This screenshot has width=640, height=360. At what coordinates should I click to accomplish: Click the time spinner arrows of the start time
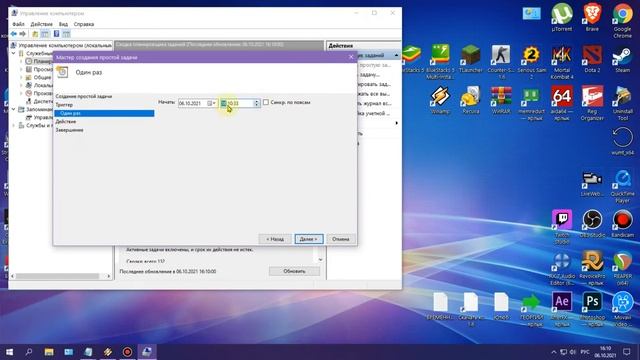[x=257, y=103]
